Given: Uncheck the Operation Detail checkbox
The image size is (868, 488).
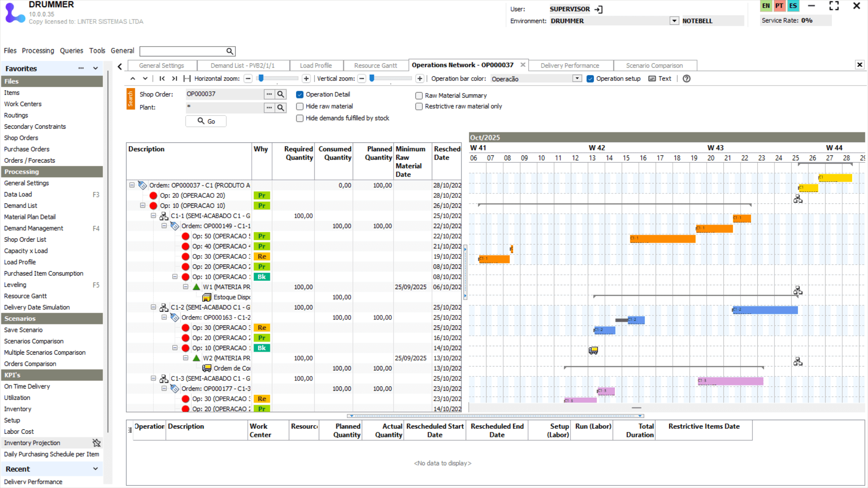Looking at the screenshot, I should pos(300,94).
